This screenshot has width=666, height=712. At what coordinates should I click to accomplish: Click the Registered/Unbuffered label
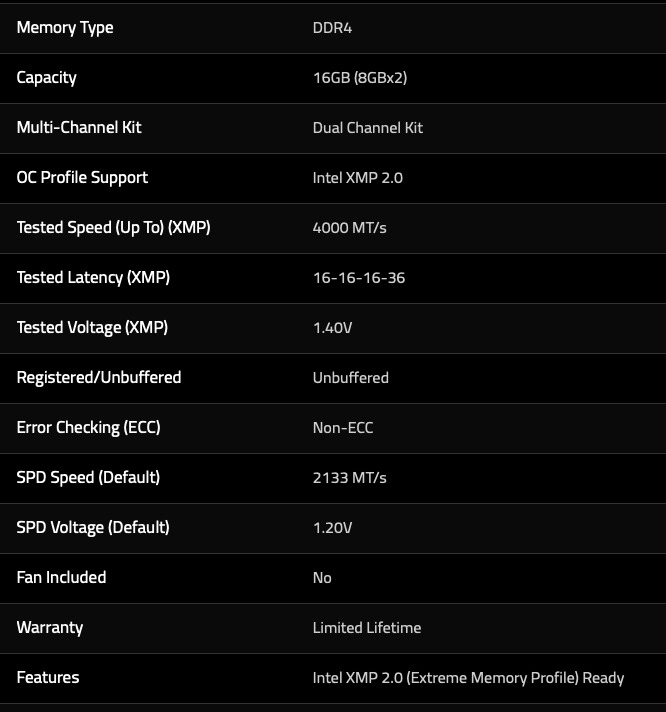point(99,378)
